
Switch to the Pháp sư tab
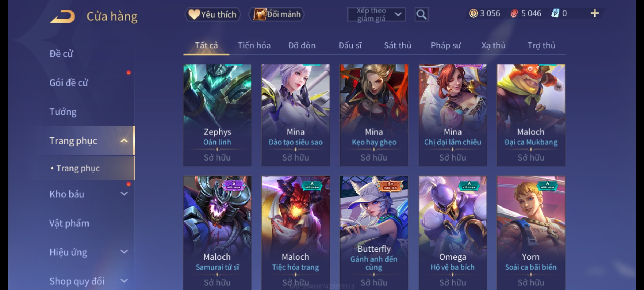coord(446,45)
